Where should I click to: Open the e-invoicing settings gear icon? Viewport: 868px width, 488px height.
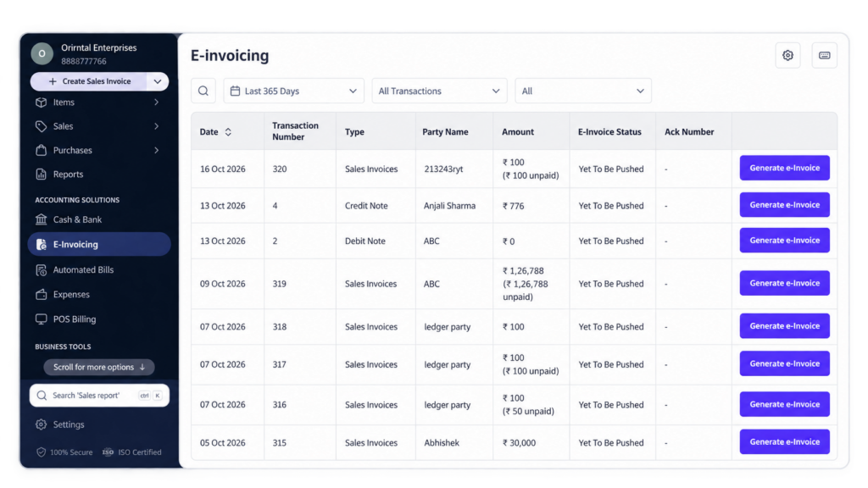point(787,55)
